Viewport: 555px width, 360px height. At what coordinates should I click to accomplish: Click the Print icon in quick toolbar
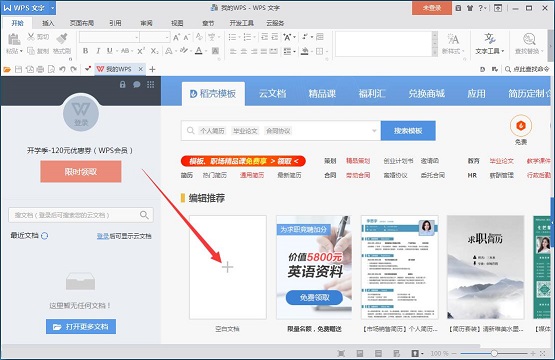tap(40, 69)
